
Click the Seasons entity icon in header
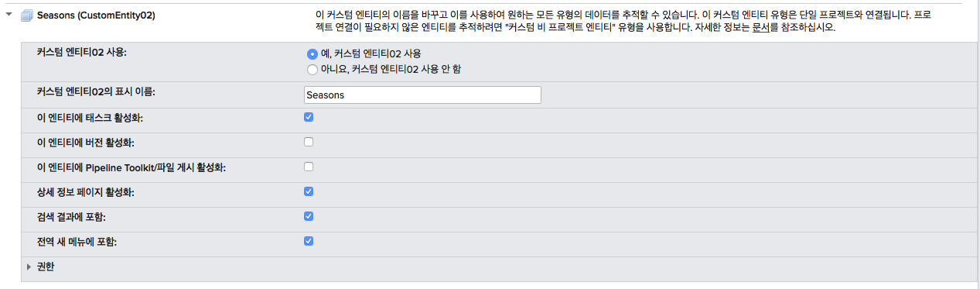click(27, 15)
